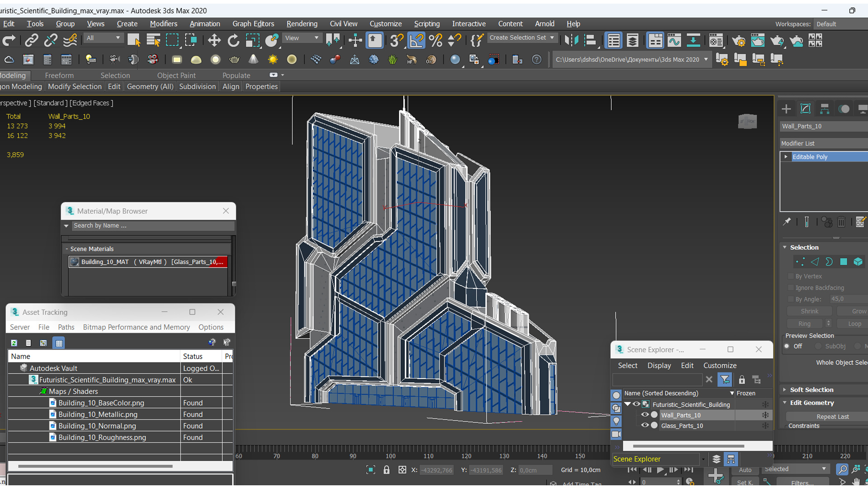
Task: Open the Modifiers menu
Action: point(163,23)
